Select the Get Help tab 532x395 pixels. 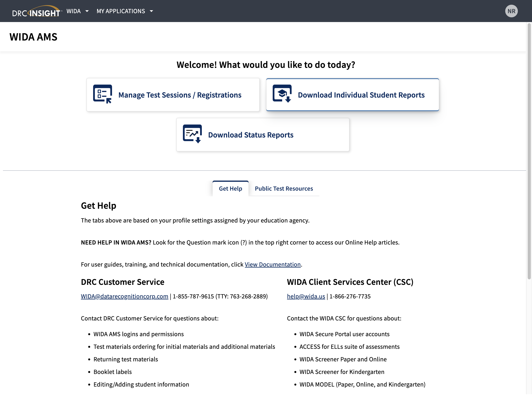[231, 188]
